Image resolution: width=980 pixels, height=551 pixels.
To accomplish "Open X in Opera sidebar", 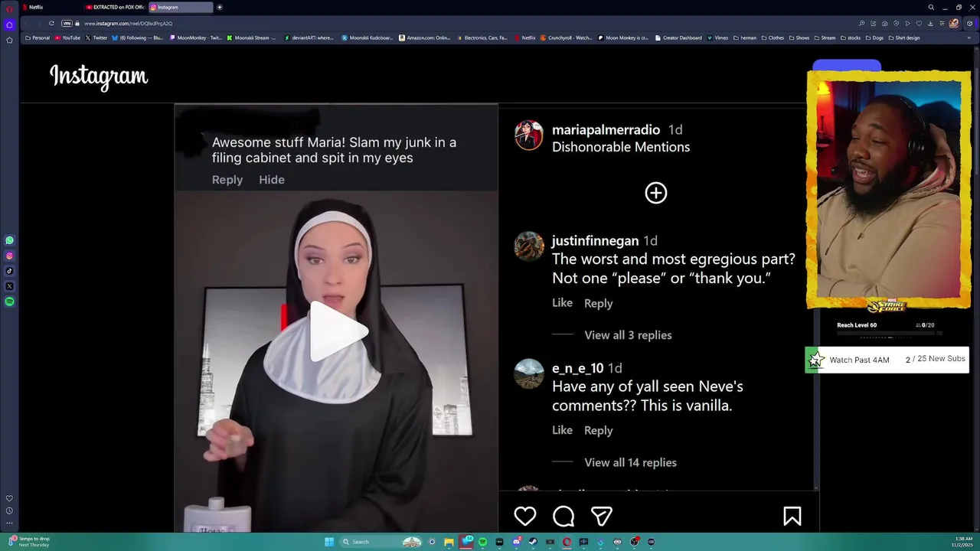I will point(9,286).
